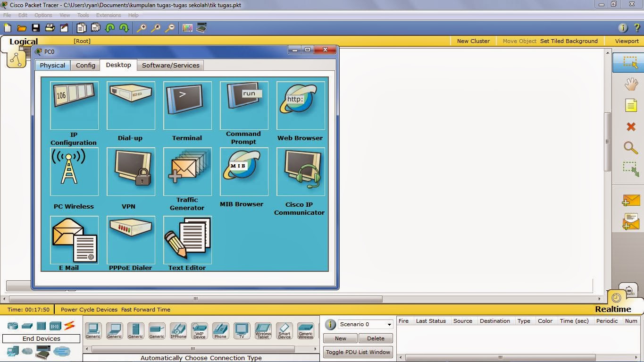Switch to the Physical tab
This screenshot has height=362, width=644.
pyautogui.click(x=52, y=65)
